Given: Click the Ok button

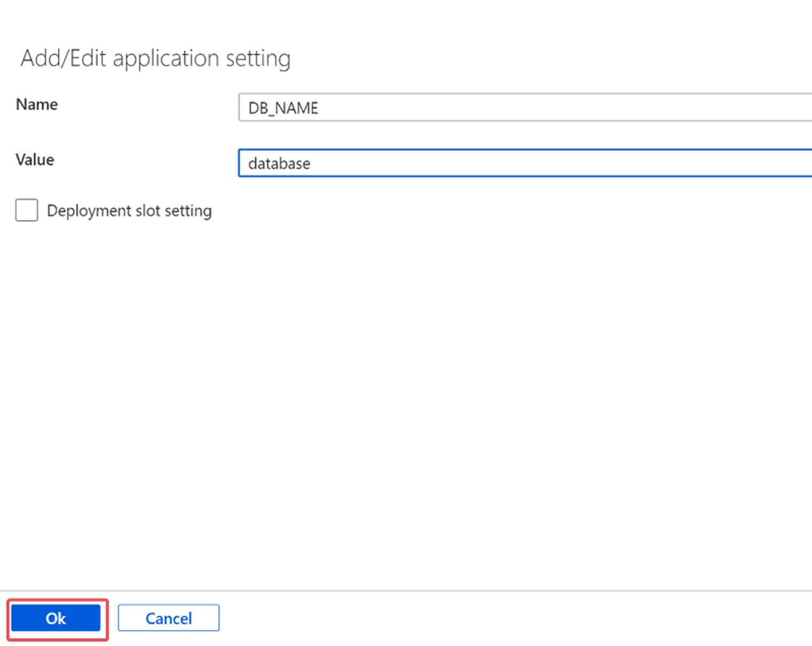Looking at the screenshot, I should coord(56,618).
